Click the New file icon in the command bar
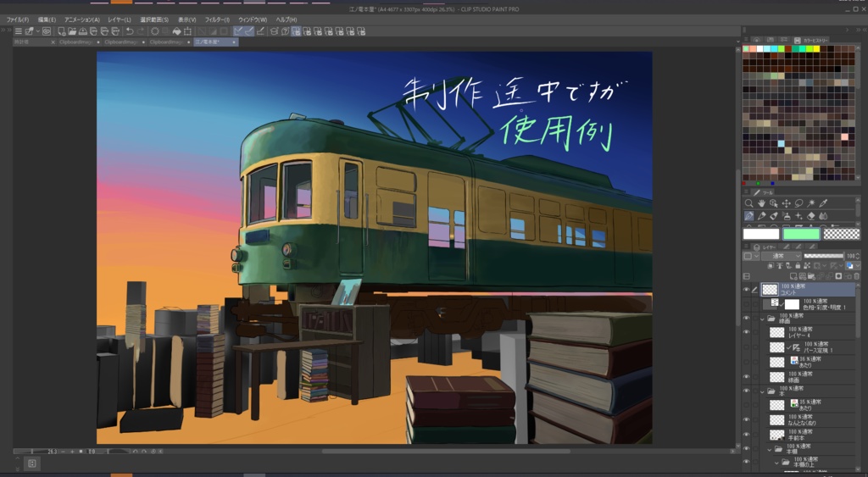Viewport: 868px width, 477px height. 61,31
